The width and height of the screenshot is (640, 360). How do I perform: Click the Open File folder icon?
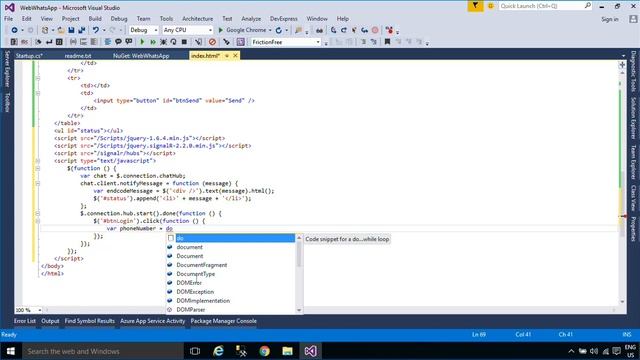(61, 30)
